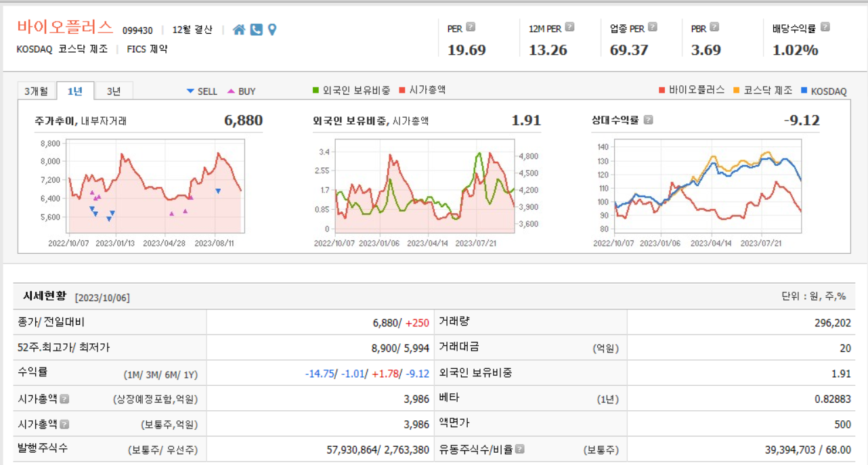The width and height of the screenshot is (868, 465).
Task: Click the blue SELL legend triangle
Action: 190,91
